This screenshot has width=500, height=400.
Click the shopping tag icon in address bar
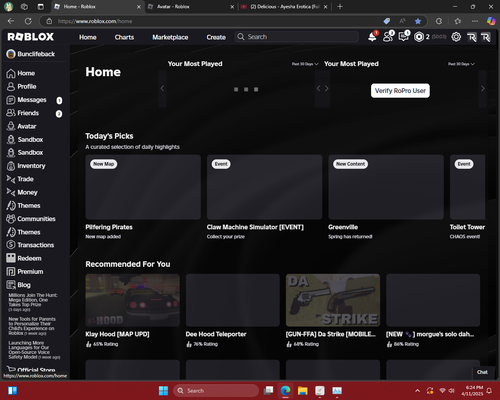click(387, 21)
